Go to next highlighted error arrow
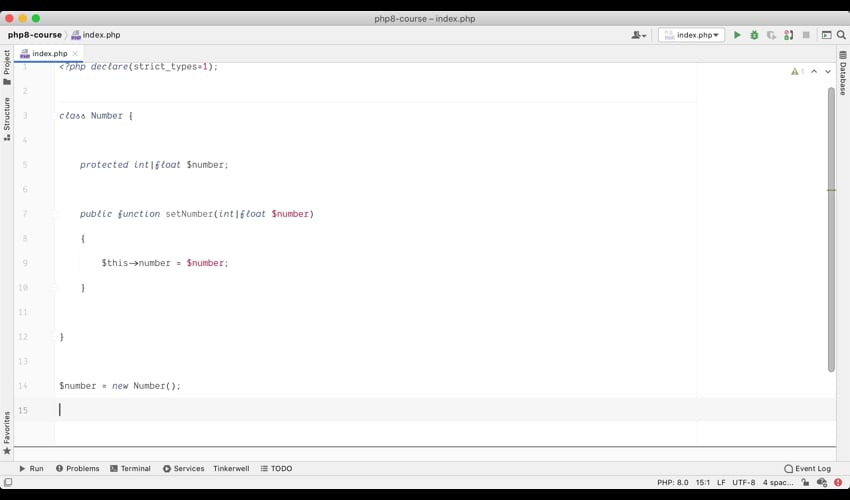This screenshot has height=500, width=850. tap(828, 72)
